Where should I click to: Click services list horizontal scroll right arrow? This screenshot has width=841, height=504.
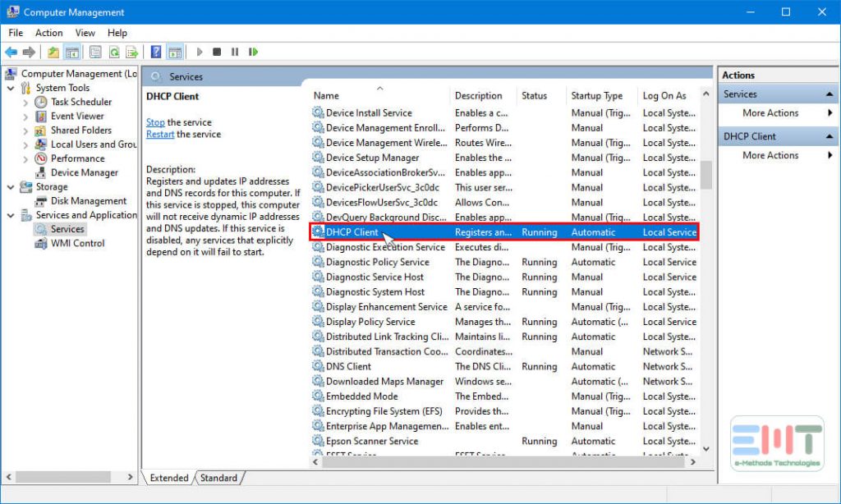click(693, 461)
